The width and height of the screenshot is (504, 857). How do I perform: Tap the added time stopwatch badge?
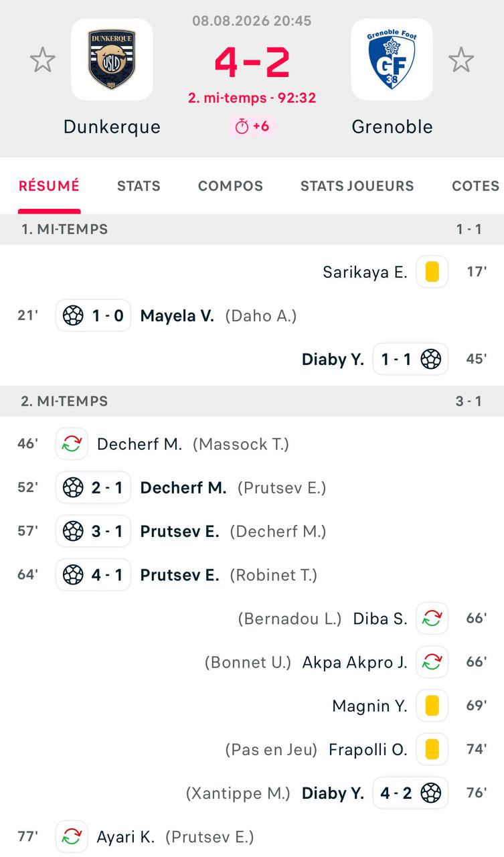(x=252, y=126)
